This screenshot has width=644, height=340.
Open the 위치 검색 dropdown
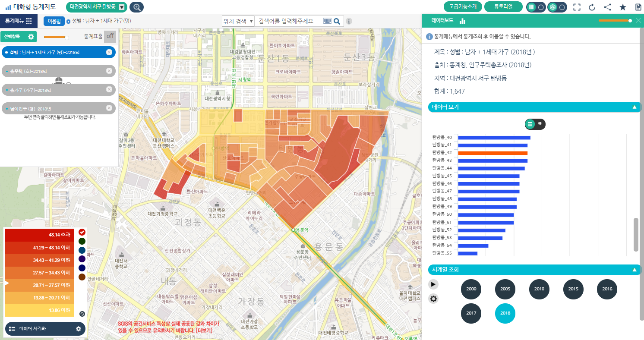[x=238, y=21]
